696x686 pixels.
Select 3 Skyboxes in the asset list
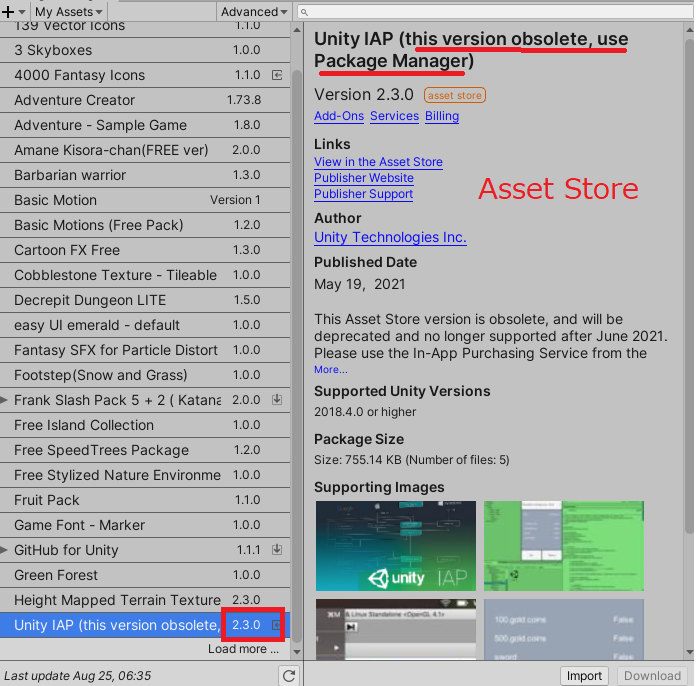[x=145, y=50]
